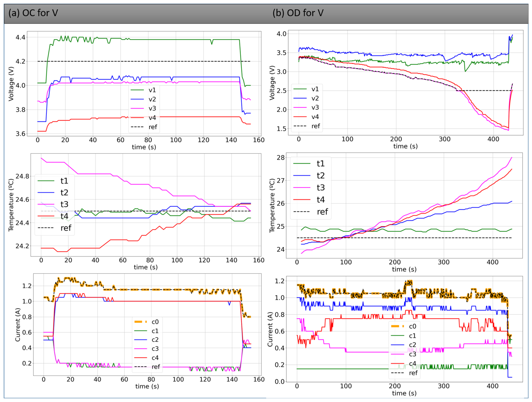Click t3 legend entry in OC temperature plot
Image resolution: width=532 pixels, height=402 pixels.
[53, 204]
